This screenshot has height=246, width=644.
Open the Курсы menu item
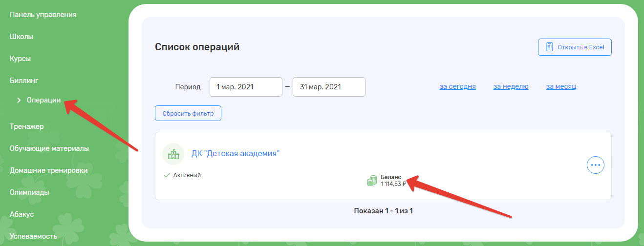click(21, 59)
